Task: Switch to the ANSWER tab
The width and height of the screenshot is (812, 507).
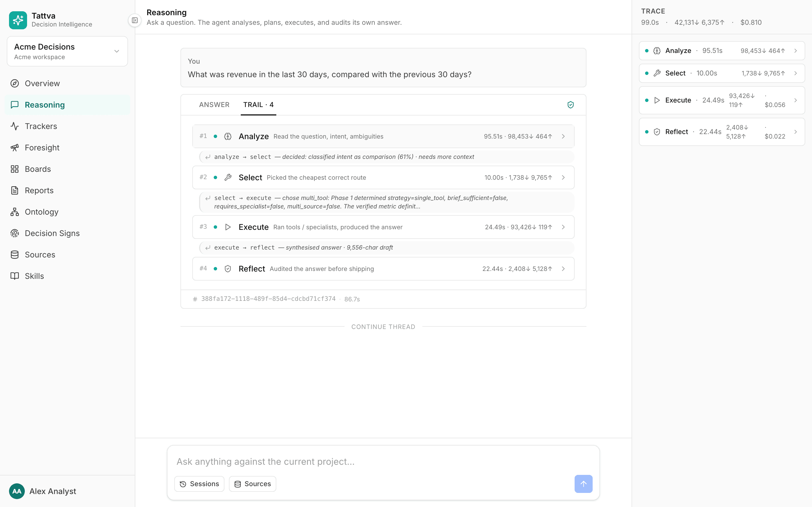Action: (x=214, y=104)
